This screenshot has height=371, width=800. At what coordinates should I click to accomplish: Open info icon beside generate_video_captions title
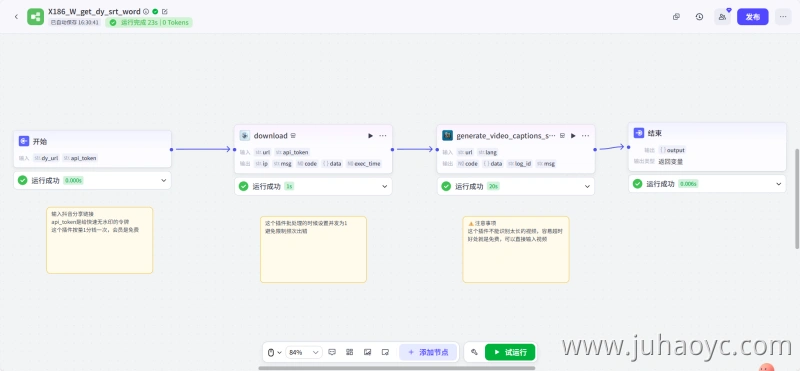coord(562,136)
